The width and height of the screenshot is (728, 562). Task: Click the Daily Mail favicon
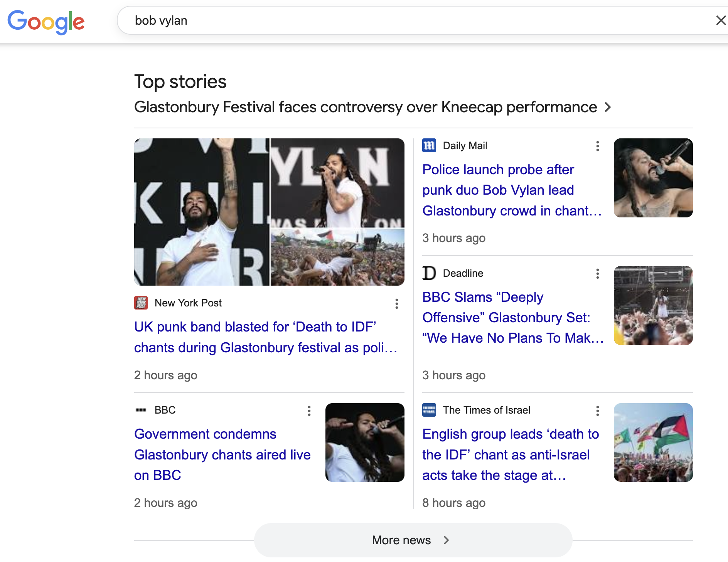coord(429,146)
